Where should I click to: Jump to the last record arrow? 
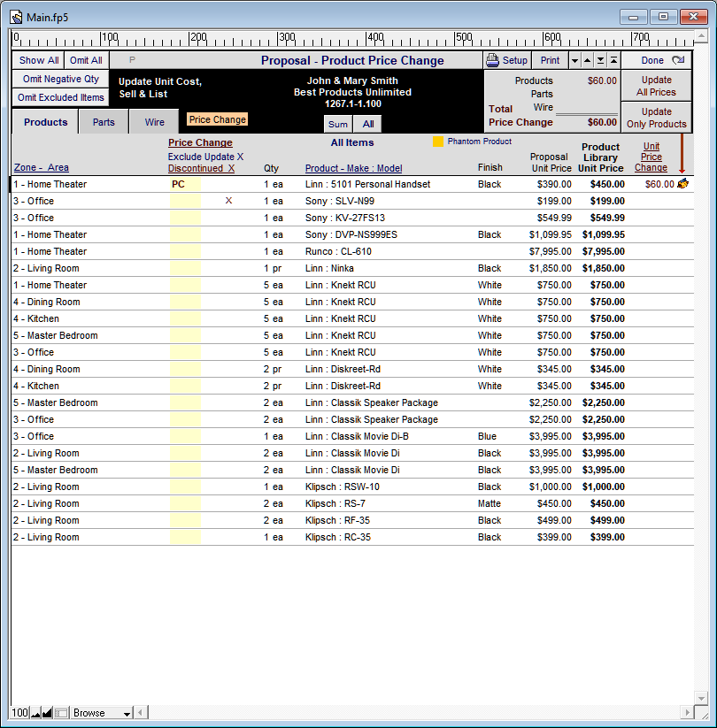[x=600, y=60]
